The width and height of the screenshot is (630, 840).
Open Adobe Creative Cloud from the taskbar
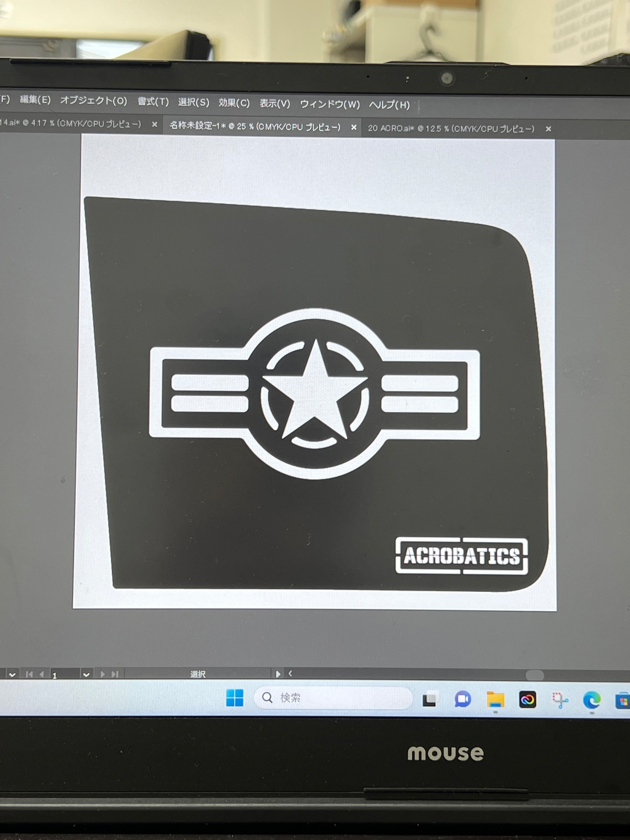[528, 700]
